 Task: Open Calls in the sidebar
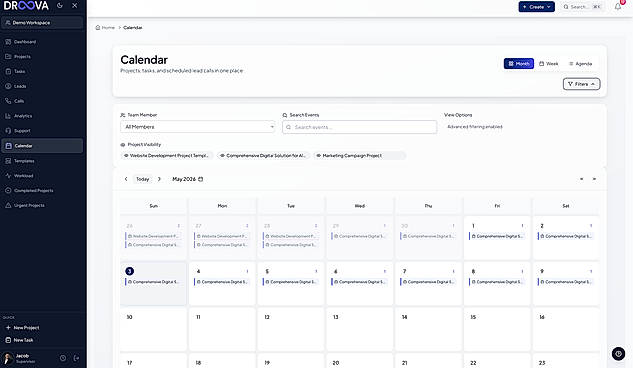point(42,101)
